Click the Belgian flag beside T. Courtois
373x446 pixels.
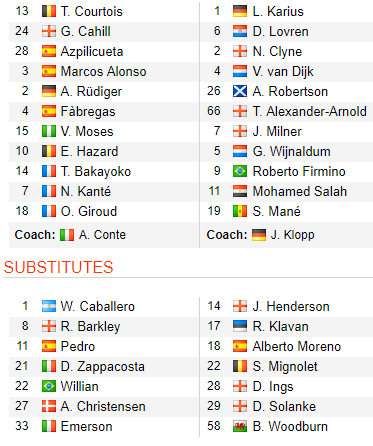49,11
